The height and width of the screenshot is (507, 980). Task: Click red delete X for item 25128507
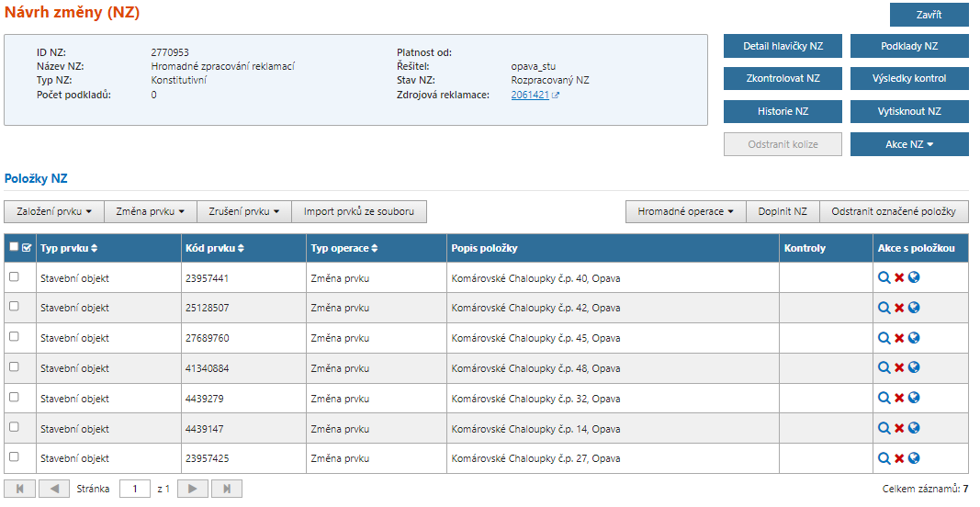click(x=899, y=308)
